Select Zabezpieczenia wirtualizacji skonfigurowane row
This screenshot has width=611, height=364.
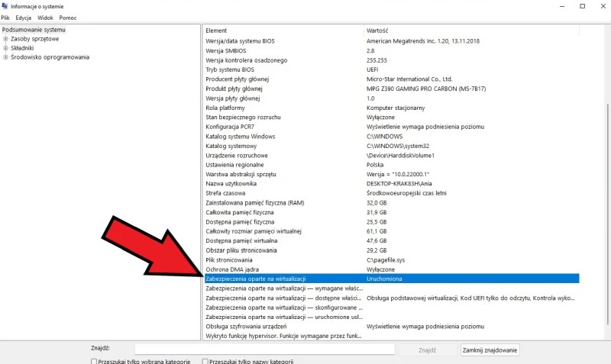(x=391, y=308)
